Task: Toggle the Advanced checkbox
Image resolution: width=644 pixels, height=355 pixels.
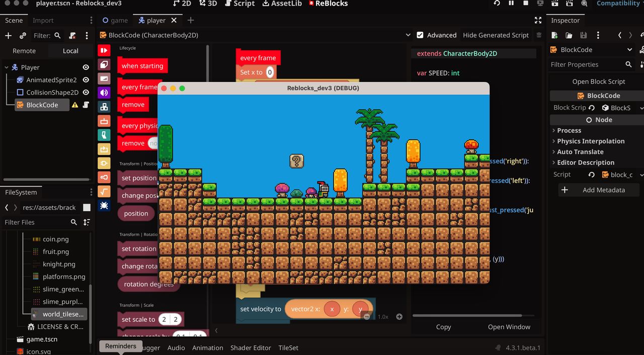Action: (420, 35)
